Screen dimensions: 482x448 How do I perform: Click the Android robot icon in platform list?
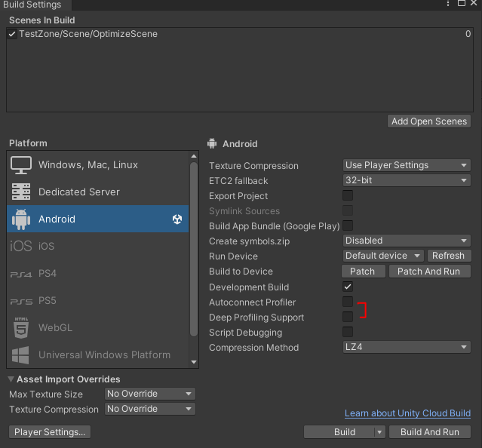(x=21, y=219)
